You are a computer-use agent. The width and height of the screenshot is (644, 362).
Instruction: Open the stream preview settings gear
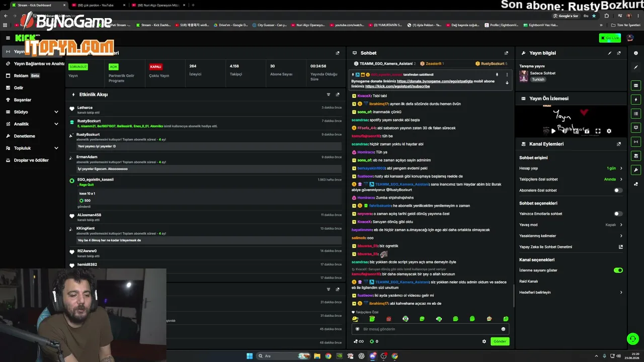click(609, 131)
